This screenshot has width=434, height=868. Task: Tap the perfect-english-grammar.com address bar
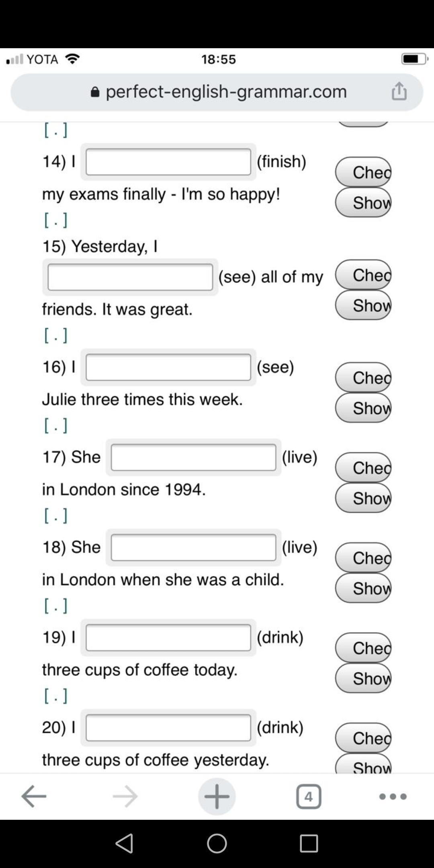coord(217,92)
